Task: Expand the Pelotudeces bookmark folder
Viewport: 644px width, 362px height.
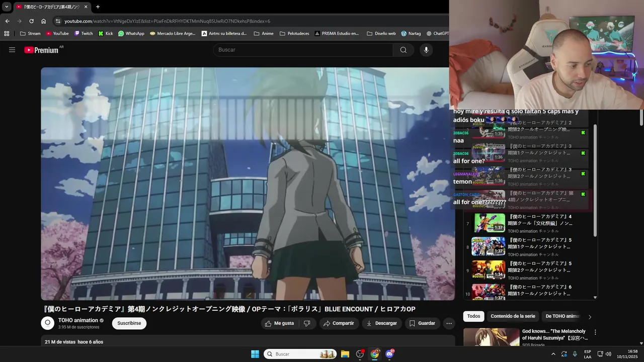Action: coord(295,34)
